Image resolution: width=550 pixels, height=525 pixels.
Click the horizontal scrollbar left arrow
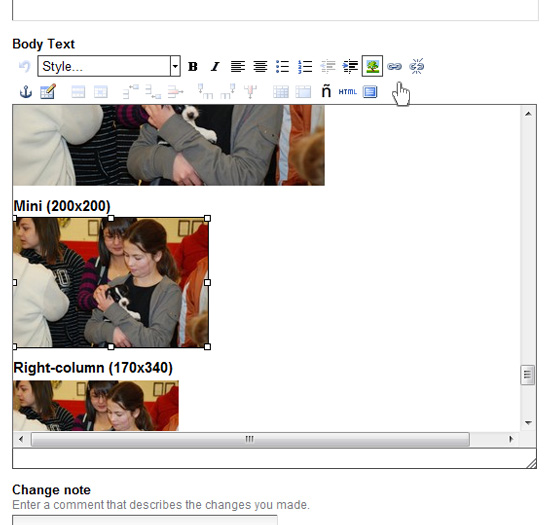[21, 439]
